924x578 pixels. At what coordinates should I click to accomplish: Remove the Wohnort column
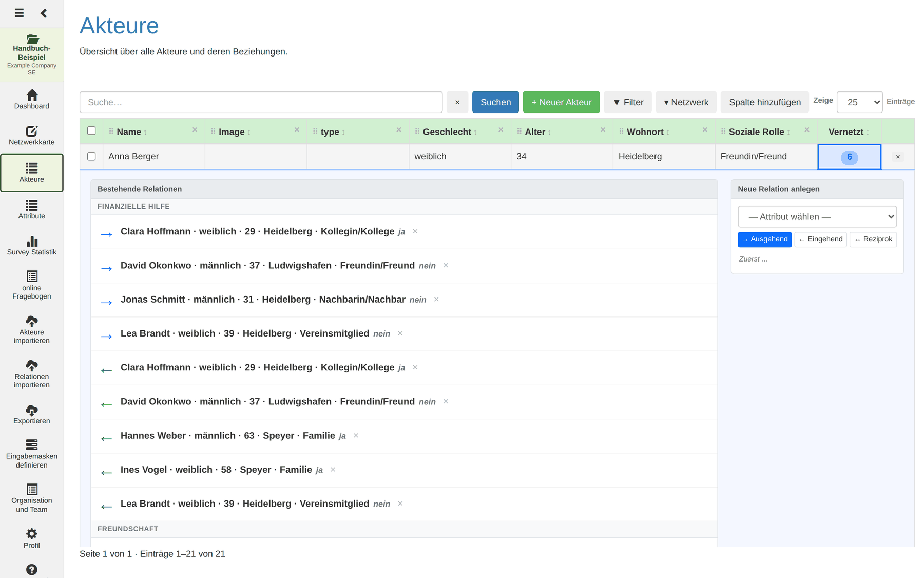(705, 130)
